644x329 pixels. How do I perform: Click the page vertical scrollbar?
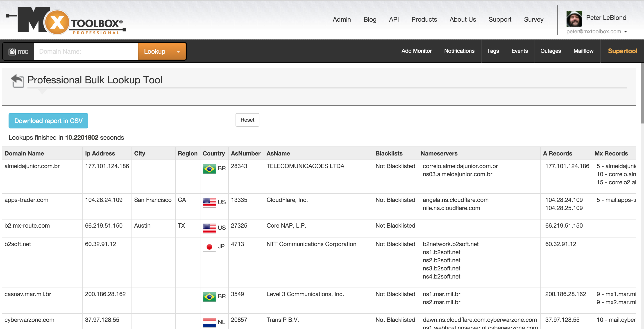(642, 94)
